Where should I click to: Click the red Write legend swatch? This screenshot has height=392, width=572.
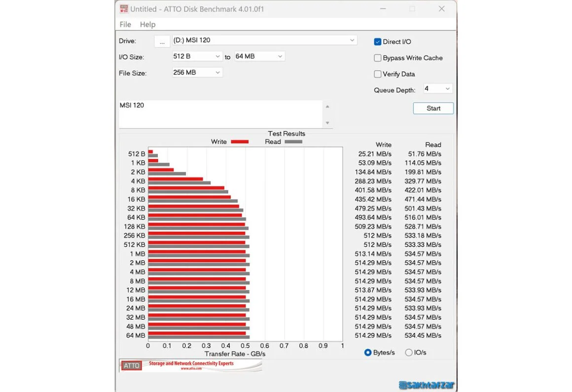click(240, 142)
